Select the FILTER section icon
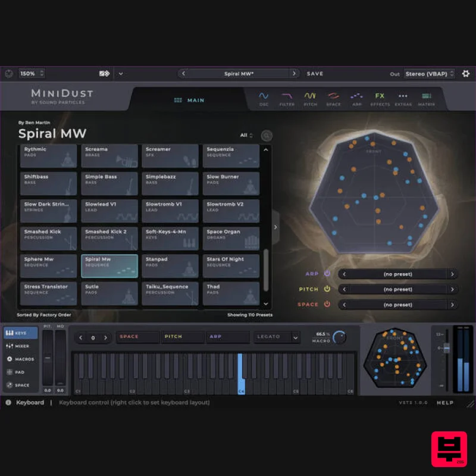476x476 pixels. tap(287, 96)
